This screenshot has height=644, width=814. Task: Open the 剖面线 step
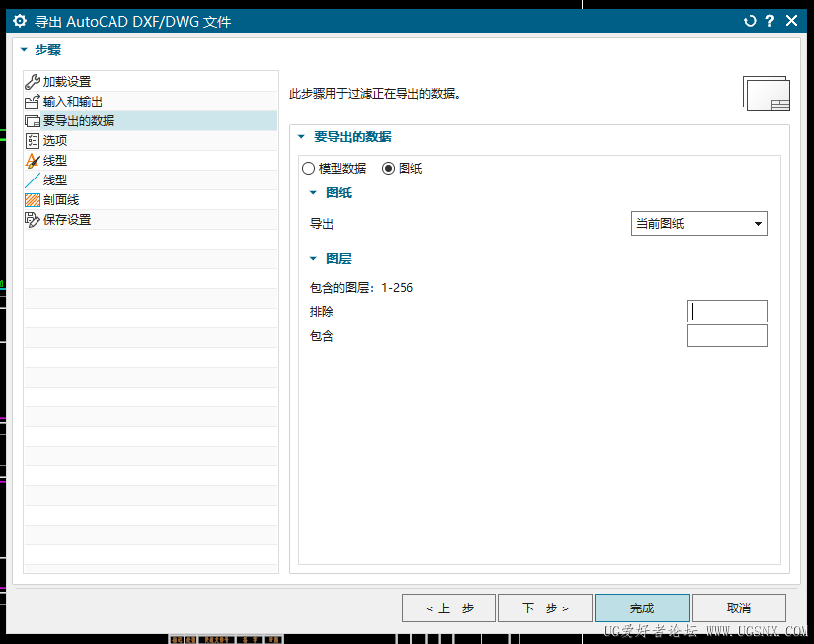tap(151, 200)
